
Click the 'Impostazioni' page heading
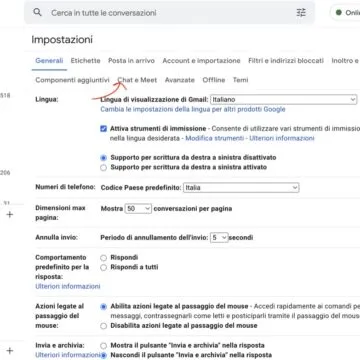click(x=62, y=40)
